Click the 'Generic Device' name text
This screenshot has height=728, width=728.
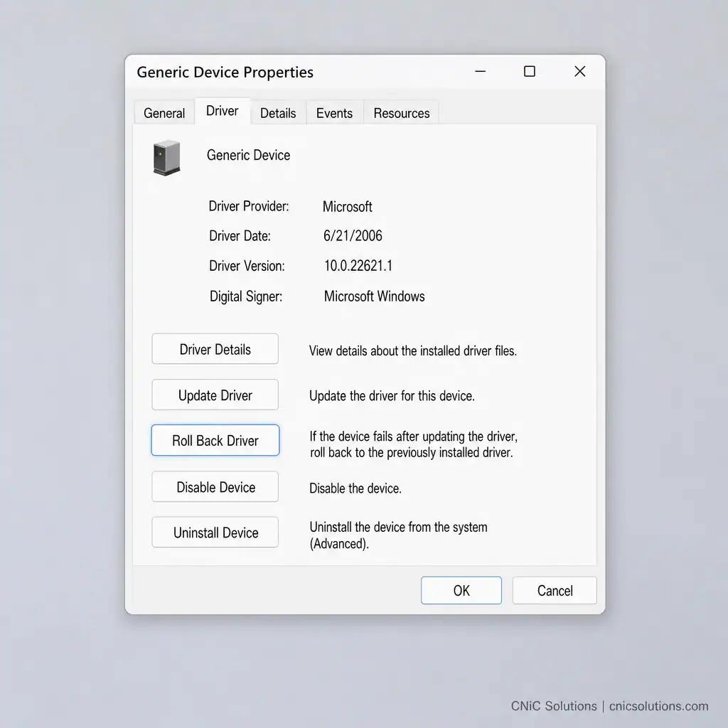click(x=248, y=155)
